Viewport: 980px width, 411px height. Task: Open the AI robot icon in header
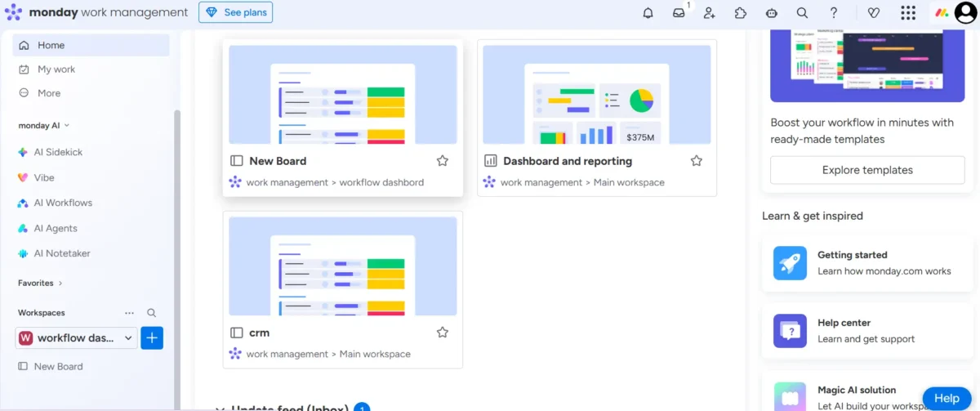click(x=772, y=13)
